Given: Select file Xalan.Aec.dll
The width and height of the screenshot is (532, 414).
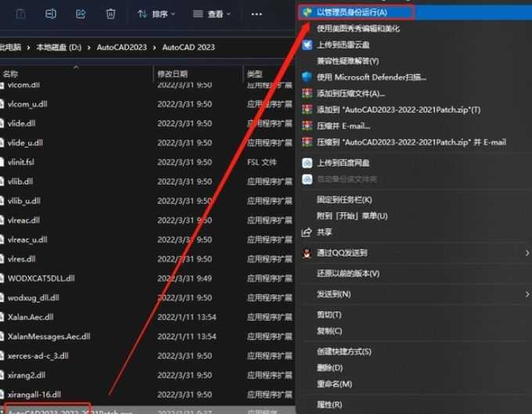Looking at the screenshot, I should [31, 317].
